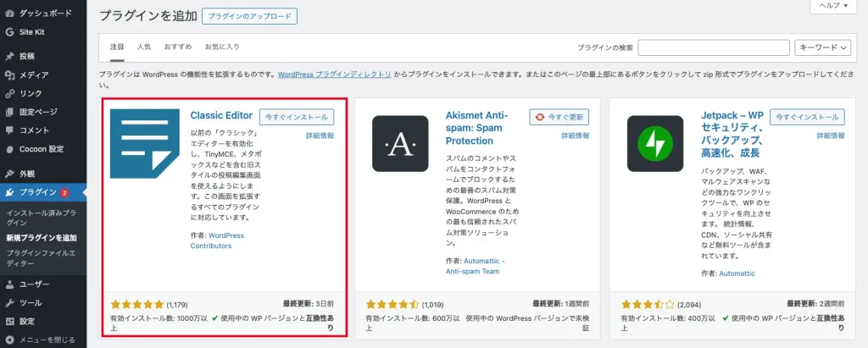Open 詳細情報 for Classic Editor
The height and width of the screenshot is (348, 868).
pos(320,135)
